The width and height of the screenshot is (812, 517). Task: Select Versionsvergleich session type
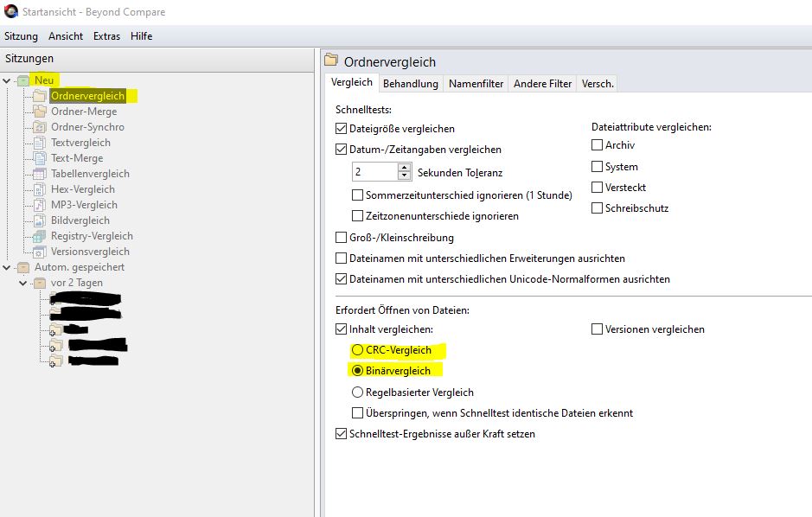90,252
